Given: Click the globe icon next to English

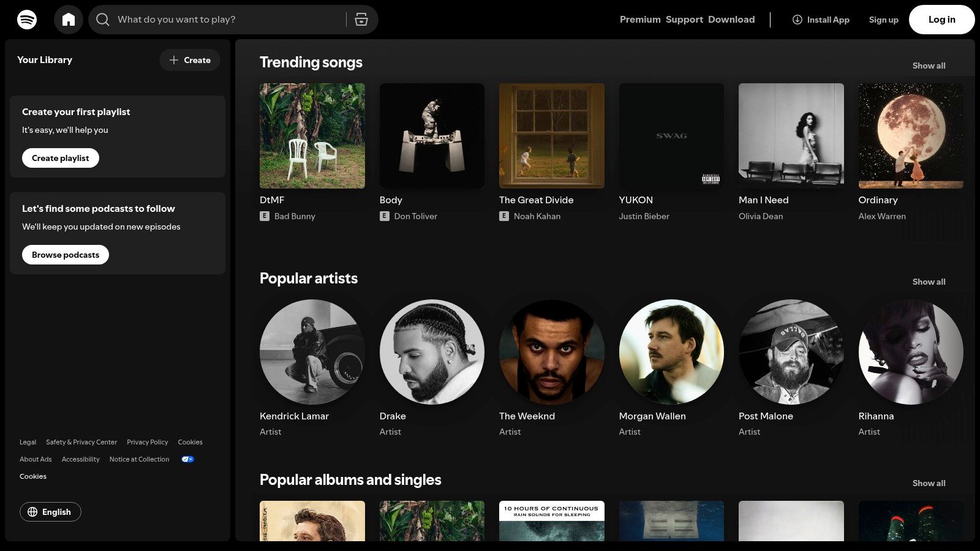Looking at the screenshot, I should 34,512.
